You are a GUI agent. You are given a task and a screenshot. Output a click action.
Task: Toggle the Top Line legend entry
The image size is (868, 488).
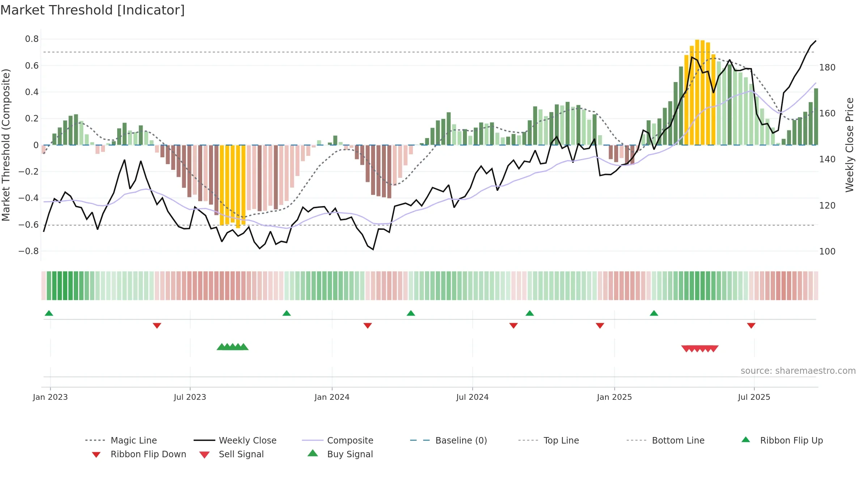(549, 440)
